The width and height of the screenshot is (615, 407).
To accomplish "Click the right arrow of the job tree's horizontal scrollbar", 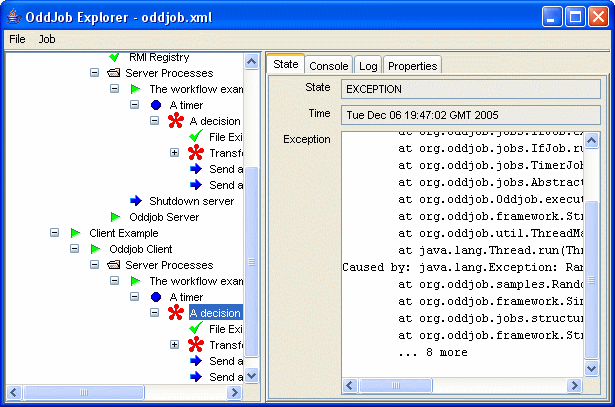I will (237, 391).
